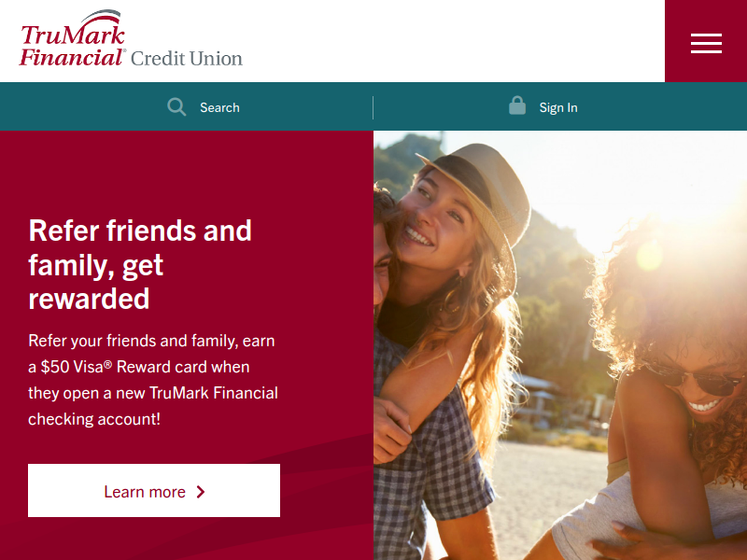
Task: Select the Sign In label in the teal bar
Action: coord(558,107)
